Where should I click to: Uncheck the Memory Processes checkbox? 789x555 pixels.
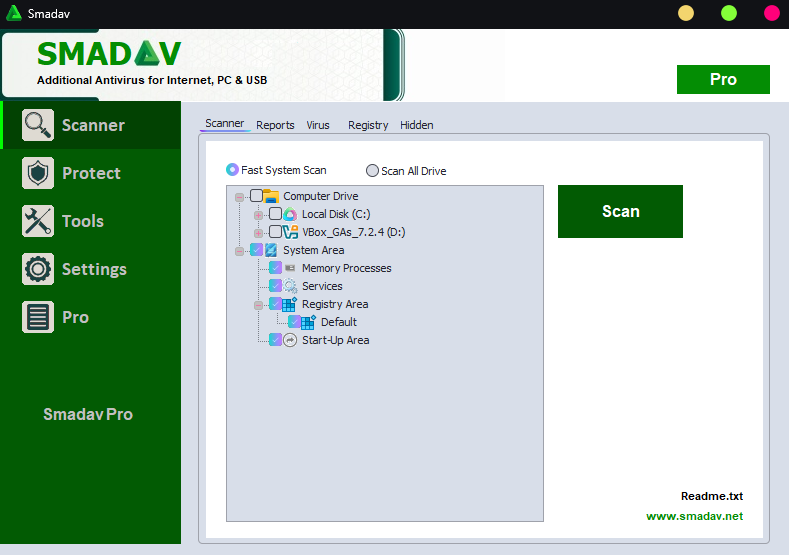(x=275, y=268)
